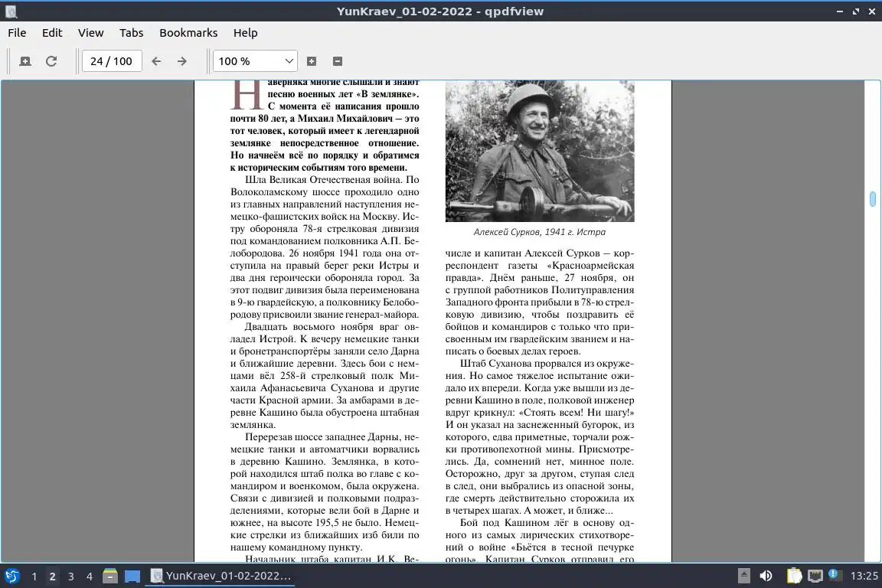
Task: Click the large decorative drop cap letter Н
Action: (246, 94)
